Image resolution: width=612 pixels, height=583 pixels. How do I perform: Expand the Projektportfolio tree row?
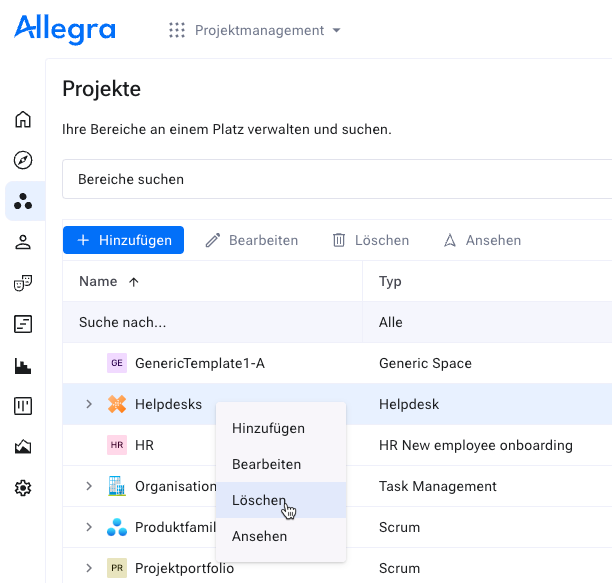point(89,568)
